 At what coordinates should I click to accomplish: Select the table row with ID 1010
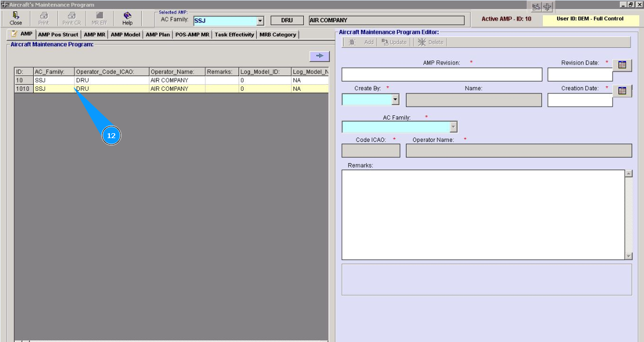coord(171,89)
